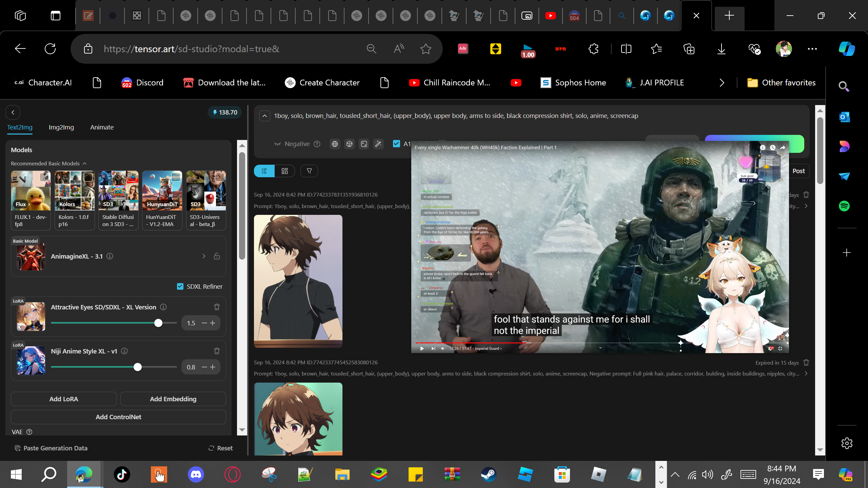
Task: Open Character.AI bookmark
Action: tap(43, 83)
